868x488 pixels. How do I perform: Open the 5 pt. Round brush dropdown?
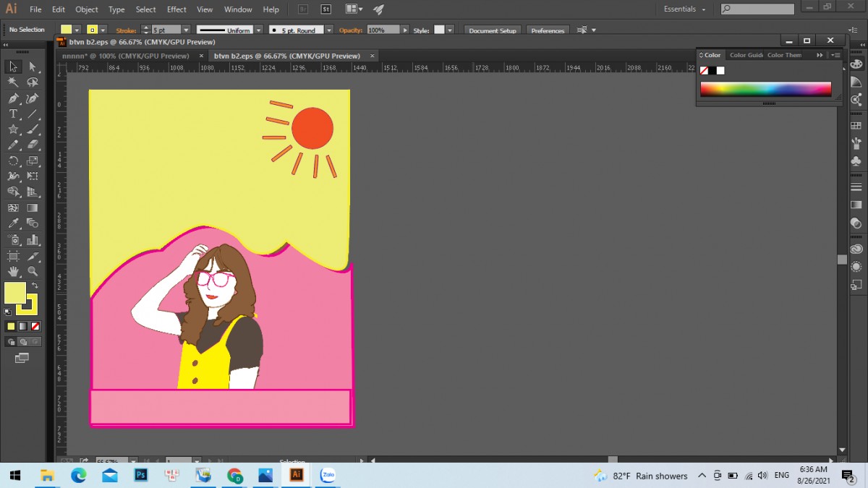click(x=329, y=30)
